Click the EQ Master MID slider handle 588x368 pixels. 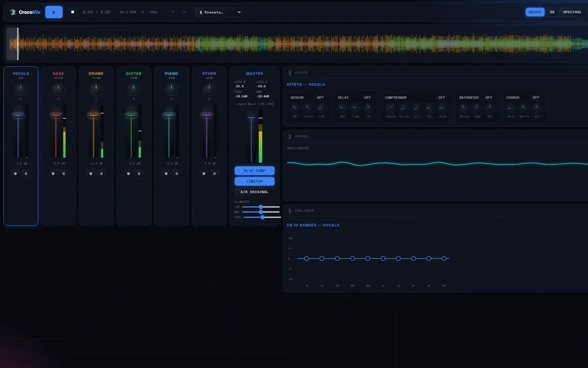[261, 212]
